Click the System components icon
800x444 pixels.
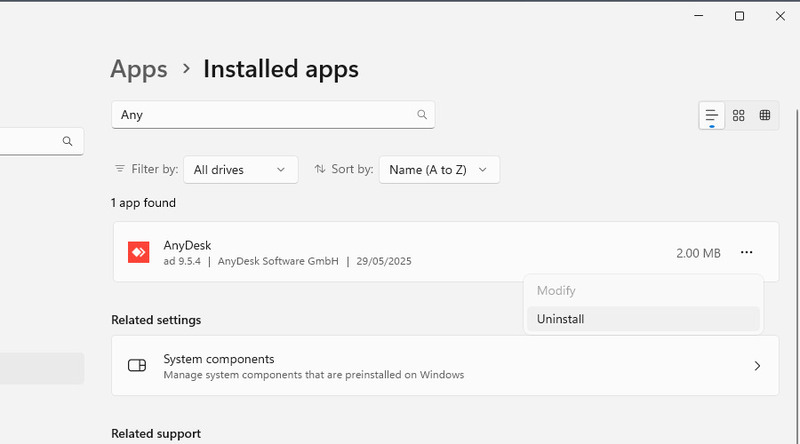click(137, 365)
